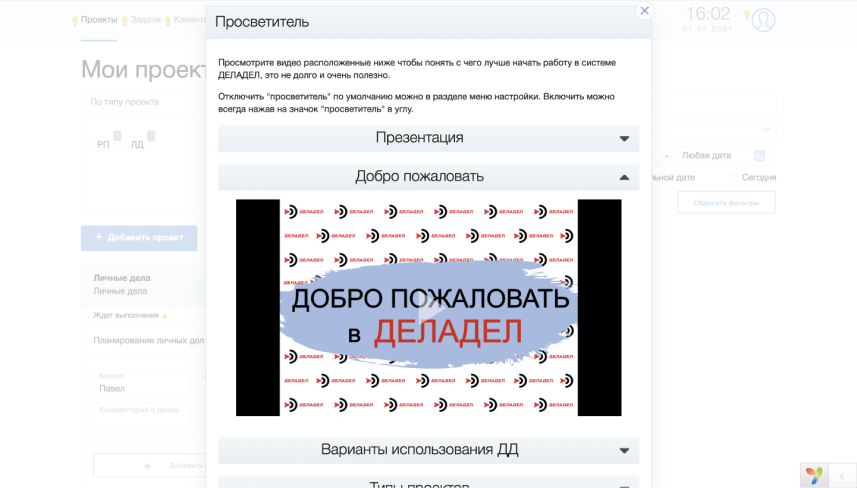The height and width of the screenshot is (488, 857).
Task: Open the Проекты tab
Action: [99, 20]
